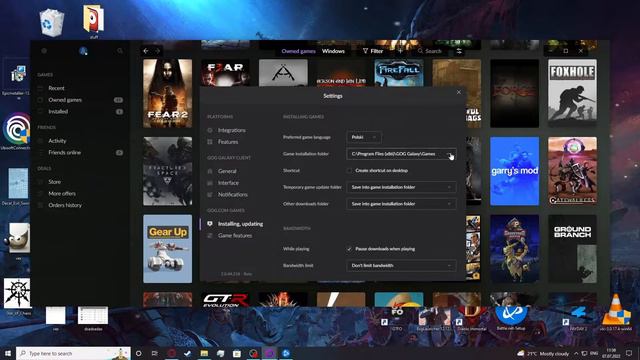The image size is (640, 360).
Task: Open the F.E.A.R. 2 game cover
Action: click(167, 93)
